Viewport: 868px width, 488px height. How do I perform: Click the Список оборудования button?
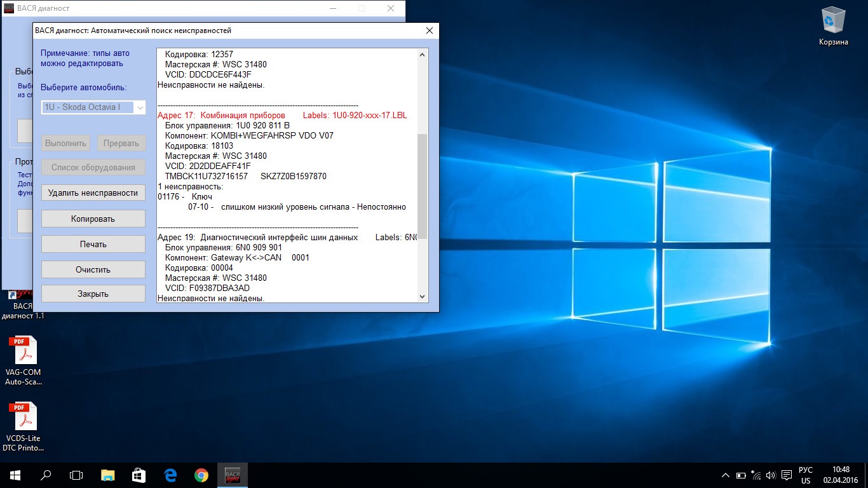tap(93, 168)
